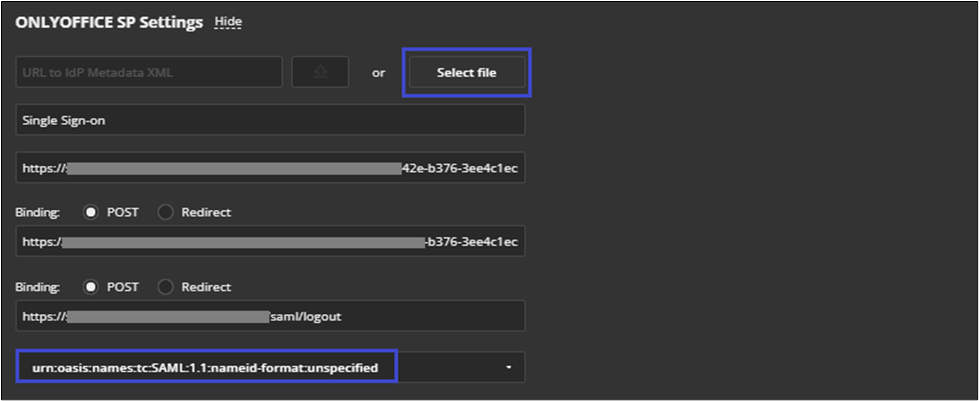
Task: Click the upload arrow icon beside the metadata URL
Action: [320, 72]
